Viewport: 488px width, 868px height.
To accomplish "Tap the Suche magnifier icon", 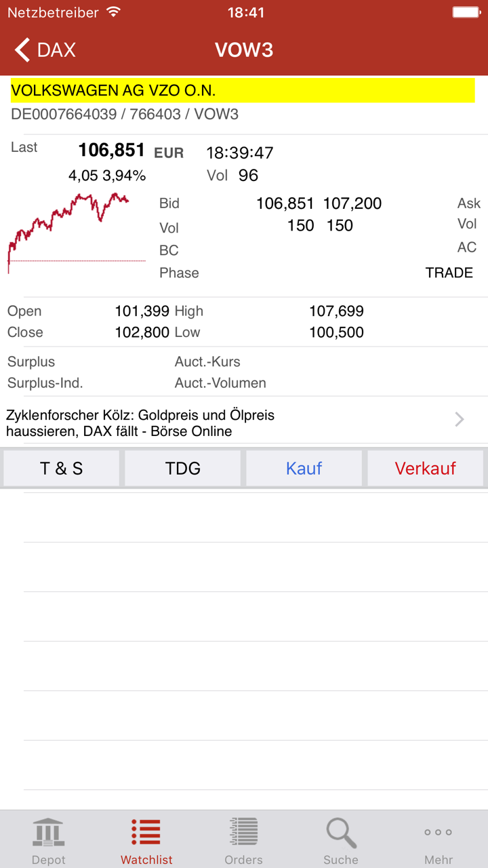I will point(341,833).
